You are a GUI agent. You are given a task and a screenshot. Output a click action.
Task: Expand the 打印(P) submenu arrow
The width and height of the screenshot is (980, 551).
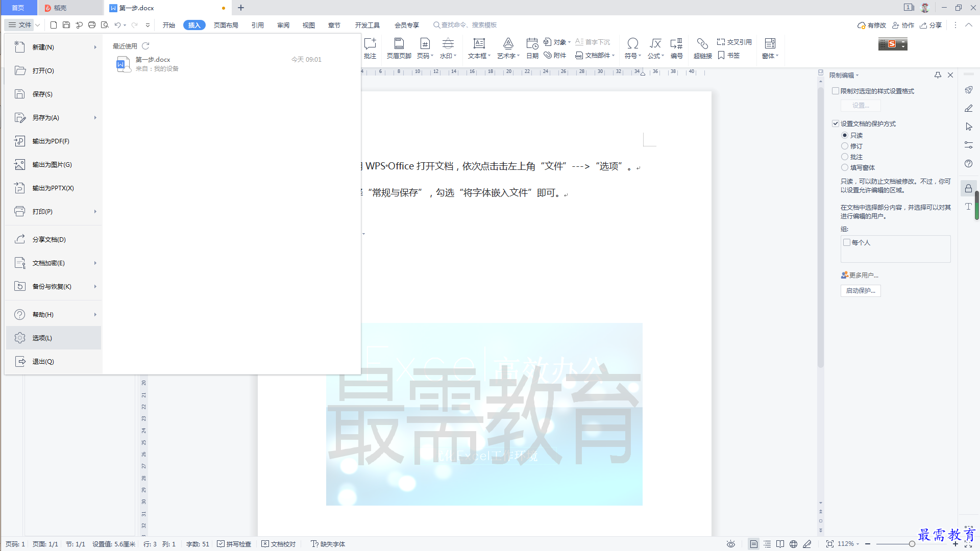click(x=95, y=211)
